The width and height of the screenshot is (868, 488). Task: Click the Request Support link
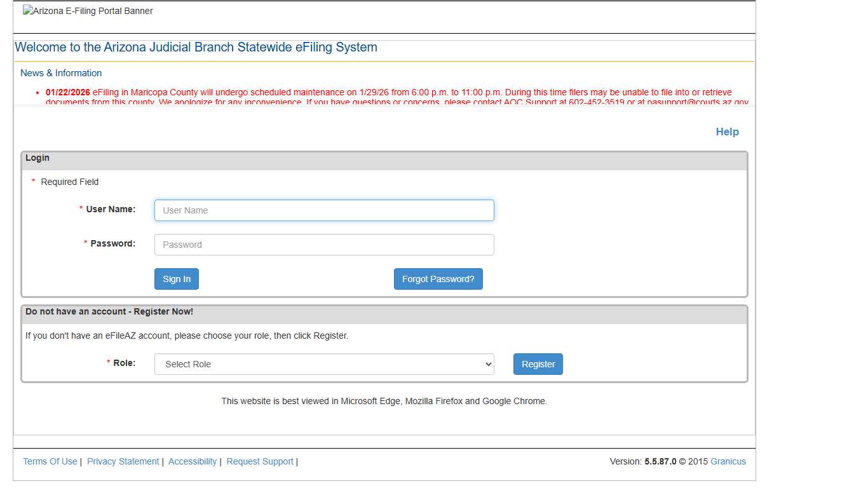tap(260, 461)
